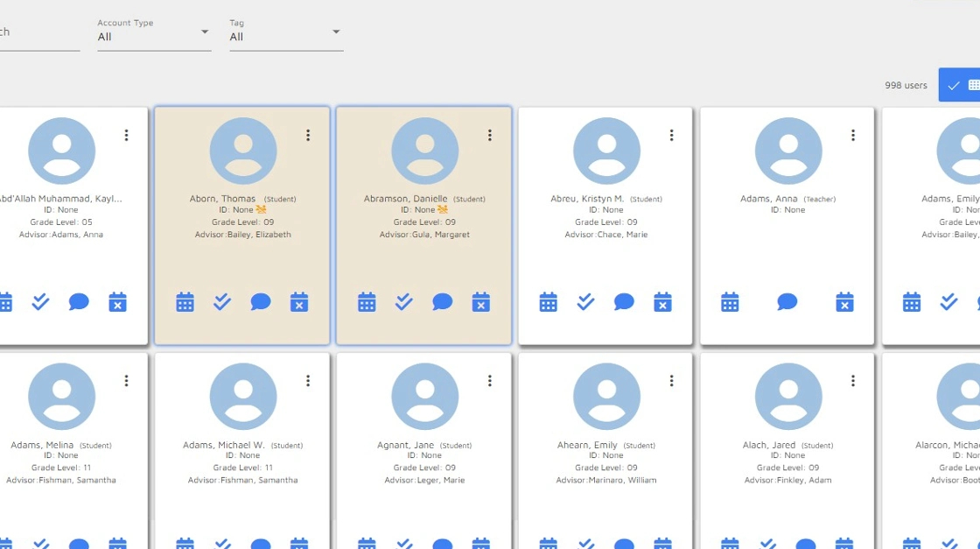Click the name Ahearn, Emily

[587, 445]
